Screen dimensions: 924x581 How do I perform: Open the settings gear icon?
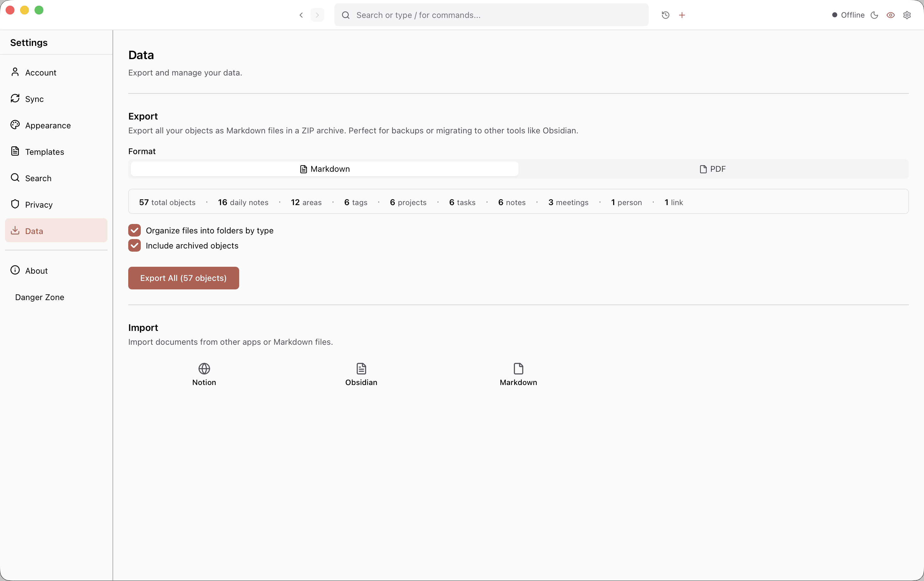(907, 15)
